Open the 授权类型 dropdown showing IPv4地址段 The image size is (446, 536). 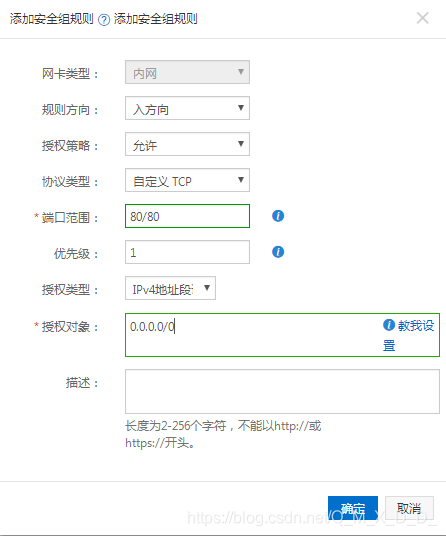[170, 288]
